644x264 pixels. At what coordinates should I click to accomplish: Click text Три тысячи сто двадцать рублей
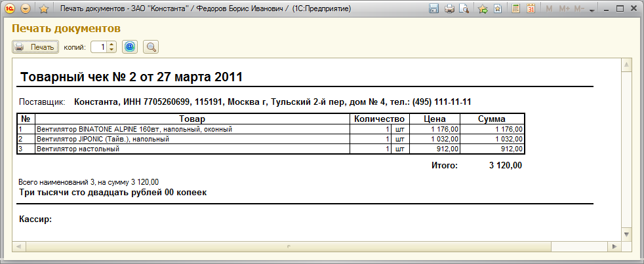pos(113,193)
